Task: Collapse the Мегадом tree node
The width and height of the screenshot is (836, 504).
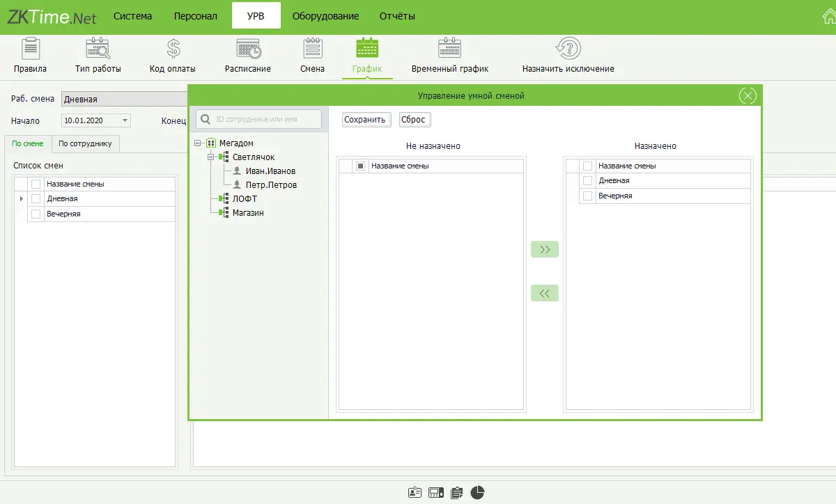Action: click(x=198, y=143)
